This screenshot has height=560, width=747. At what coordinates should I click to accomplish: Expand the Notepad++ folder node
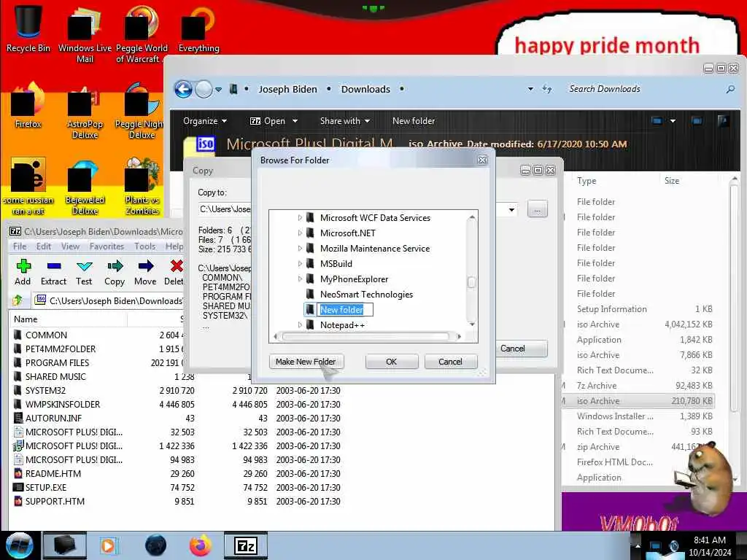tap(300, 324)
